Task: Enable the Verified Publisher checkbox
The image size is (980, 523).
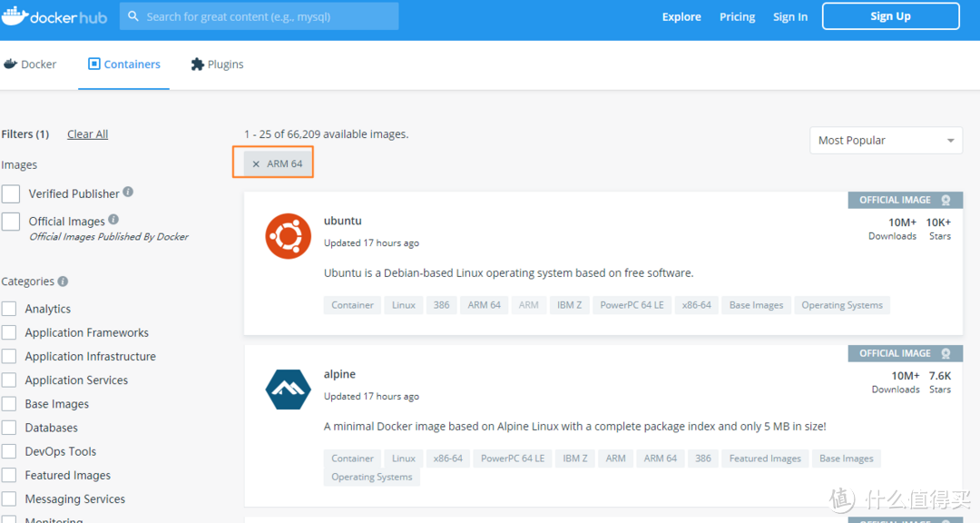Action: pos(11,194)
